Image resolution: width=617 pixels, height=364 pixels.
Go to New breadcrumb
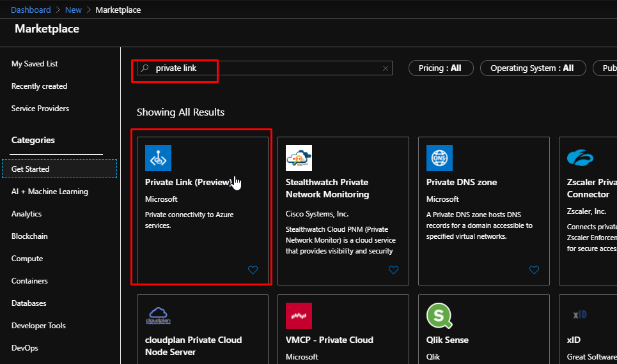click(x=73, y=10)
